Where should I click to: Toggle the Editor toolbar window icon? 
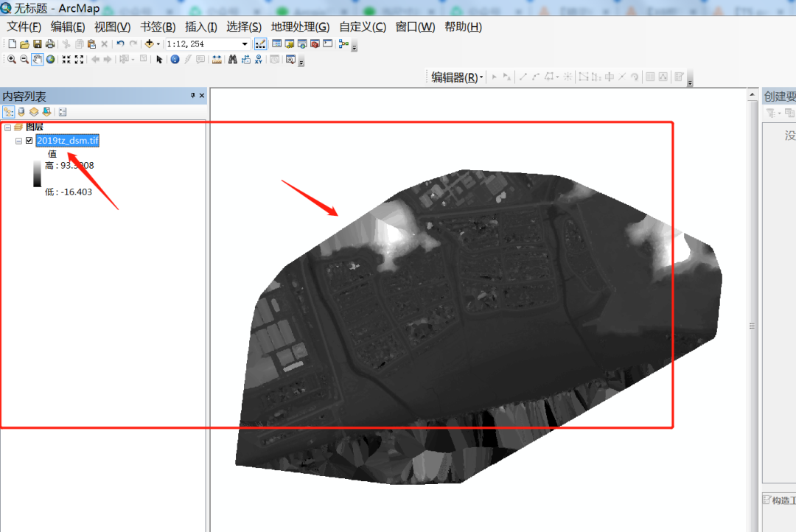coord(261,44)
